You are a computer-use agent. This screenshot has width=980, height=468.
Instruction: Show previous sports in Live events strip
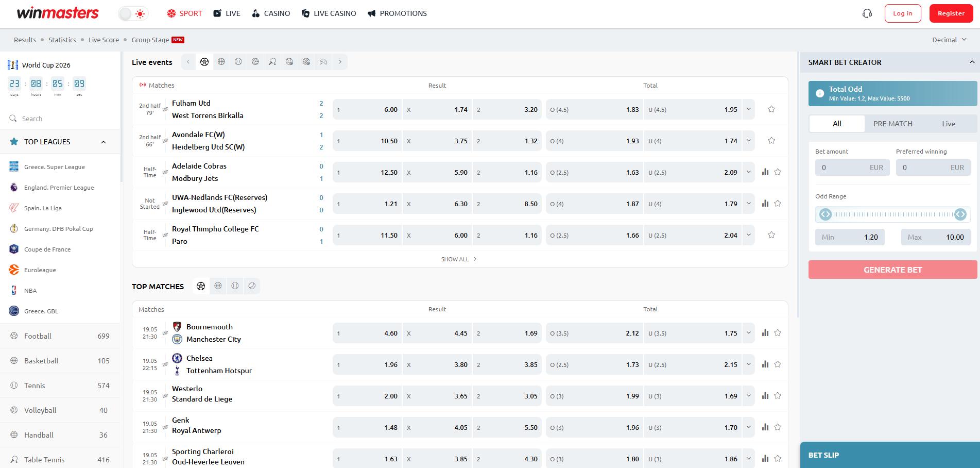point(188,62)
